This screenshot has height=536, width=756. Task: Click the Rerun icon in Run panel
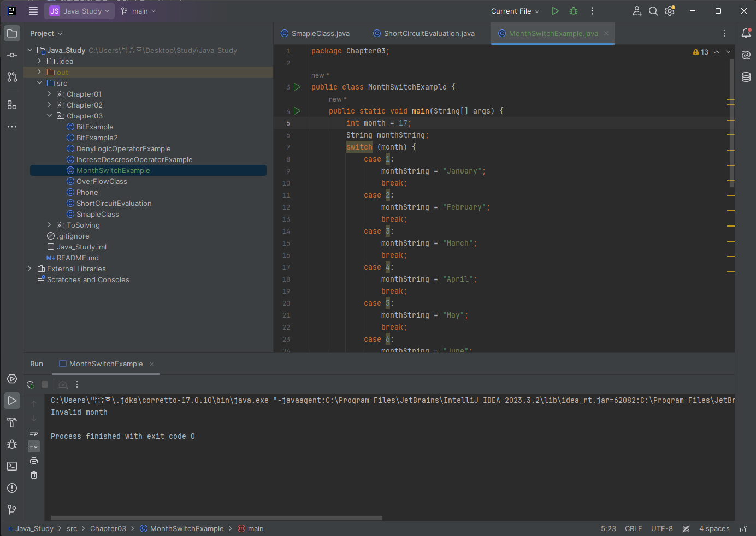click(31, 384)
